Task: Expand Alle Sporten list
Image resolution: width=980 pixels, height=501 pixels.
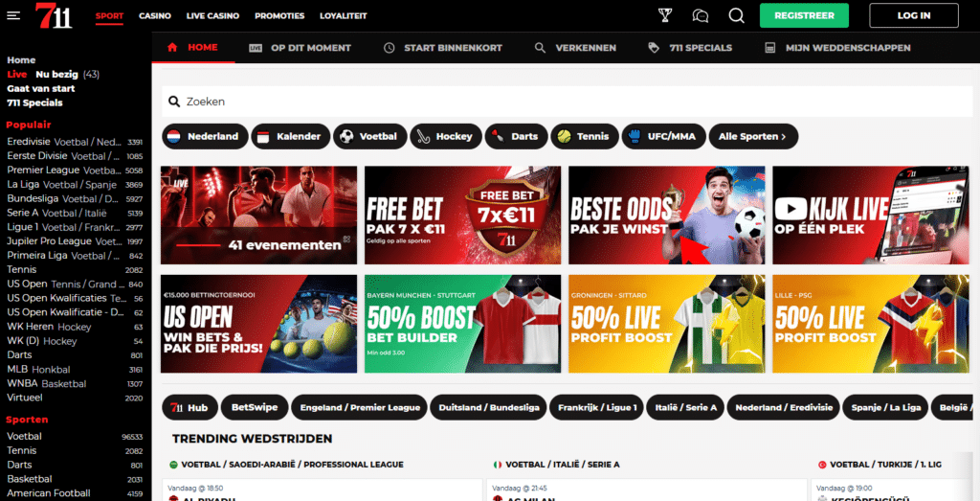Action: click(x=753, y=136)
